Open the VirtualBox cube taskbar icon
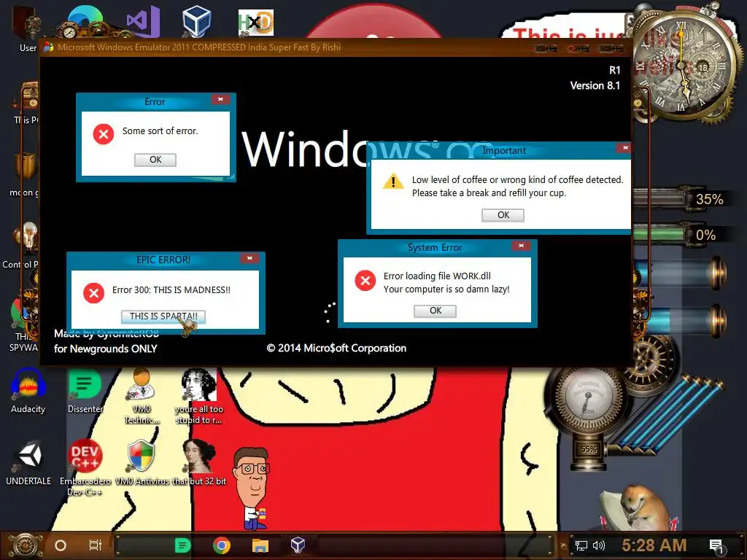 [x=298, y=545]
